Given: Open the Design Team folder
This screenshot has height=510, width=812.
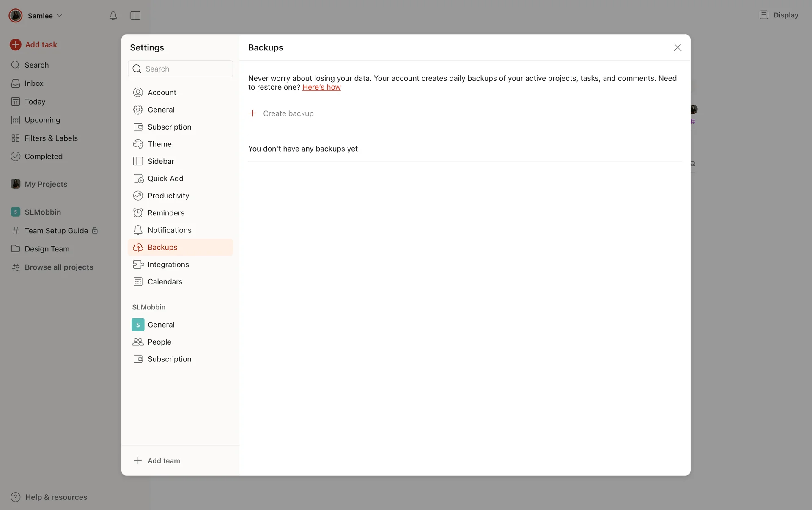Looking at the screenshot, I should click(47, 249).
